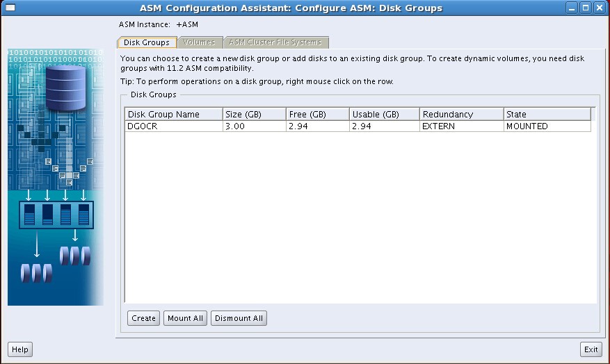Open the ASM Cluster File Systems tab
Image resolution: width=610 pixels, height=364 pixels.
coord(275,42)
